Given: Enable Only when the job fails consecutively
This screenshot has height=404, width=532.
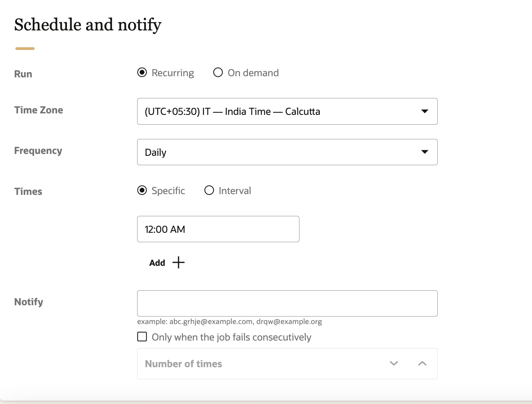Looking at the screenshot, I should [x=142, y=337].
